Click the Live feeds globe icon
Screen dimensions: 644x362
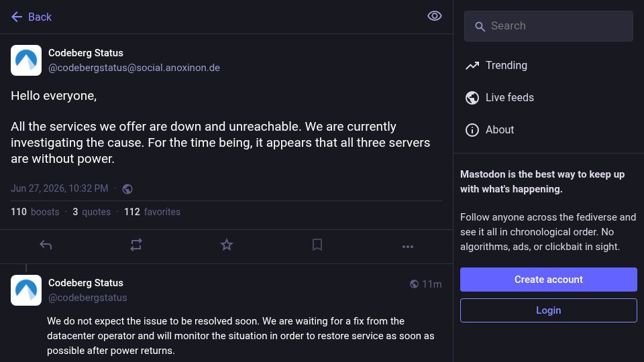tap(472, 98)
